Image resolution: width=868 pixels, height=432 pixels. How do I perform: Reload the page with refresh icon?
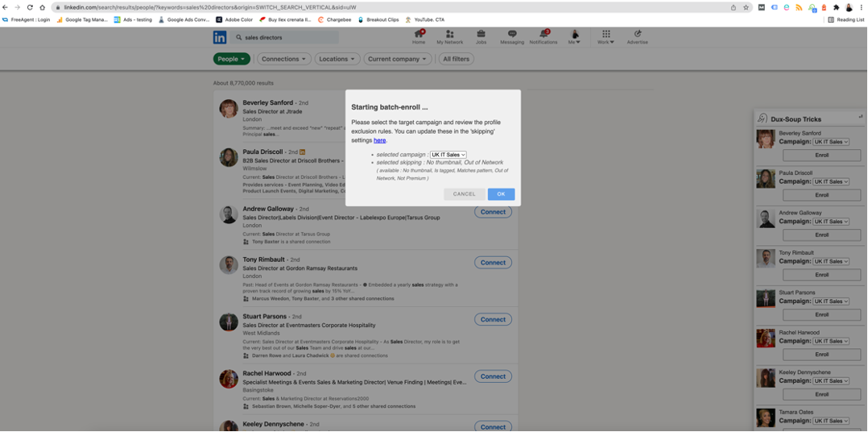click(x=29, y=7)
